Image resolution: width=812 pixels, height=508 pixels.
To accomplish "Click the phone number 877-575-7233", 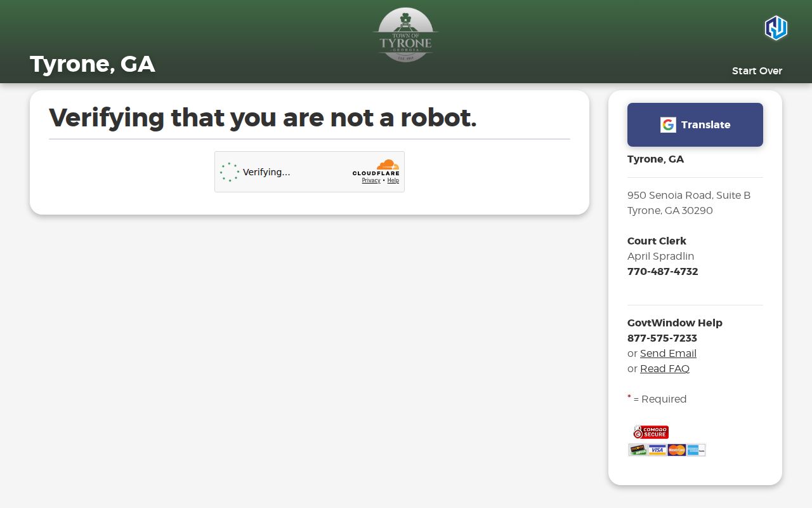I will point(662,338).
